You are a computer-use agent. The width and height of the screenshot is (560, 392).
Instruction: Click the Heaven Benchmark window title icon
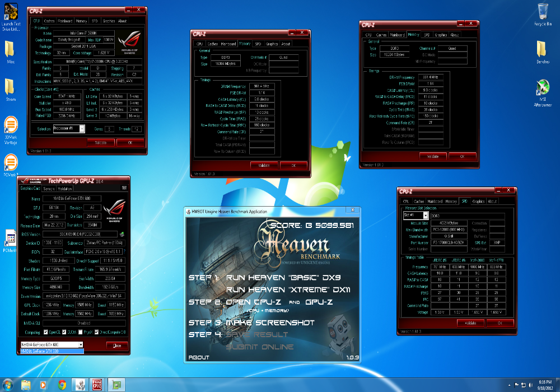click(188, 212)
